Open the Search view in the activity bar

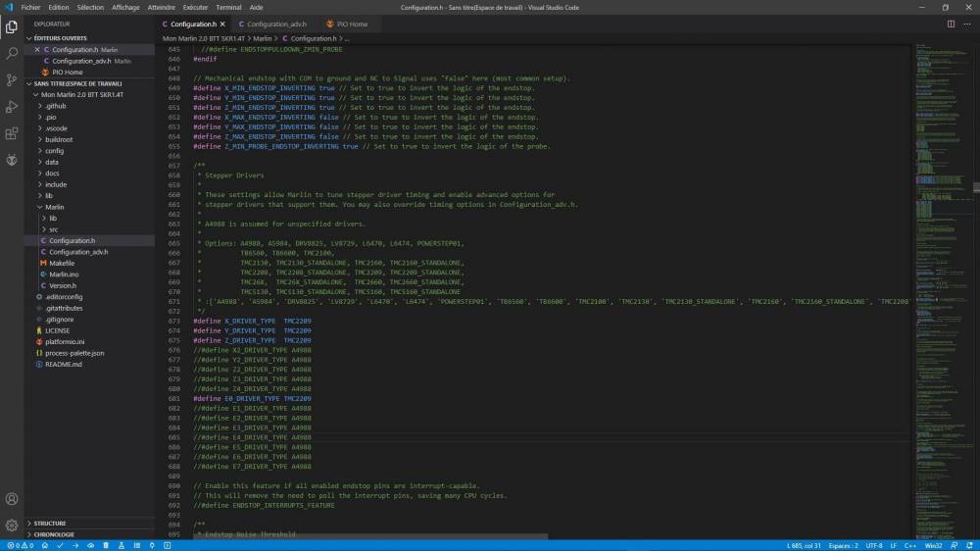tap(11, 53)
